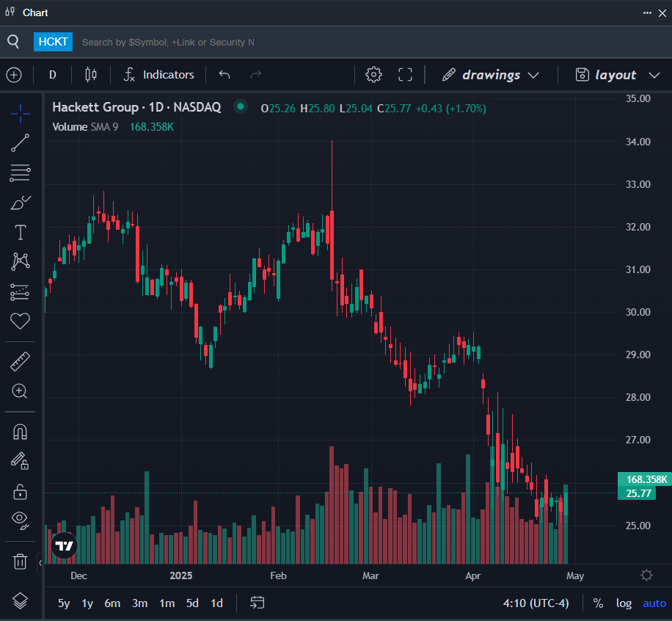Expand the layout dropdown
This screenshot has height=621, width=672.
pos(617,75)
